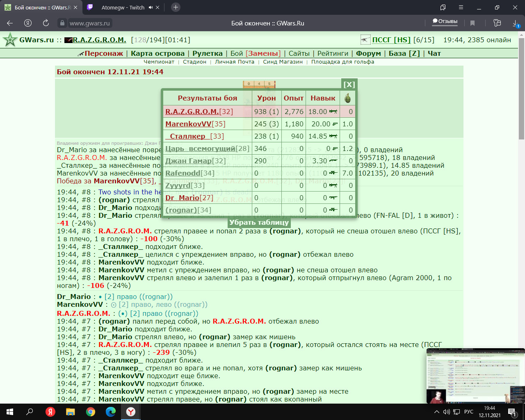The width and height of the screenshot is (525, 420).
Task: Open Персонаж menu
Action: (104, 53)
